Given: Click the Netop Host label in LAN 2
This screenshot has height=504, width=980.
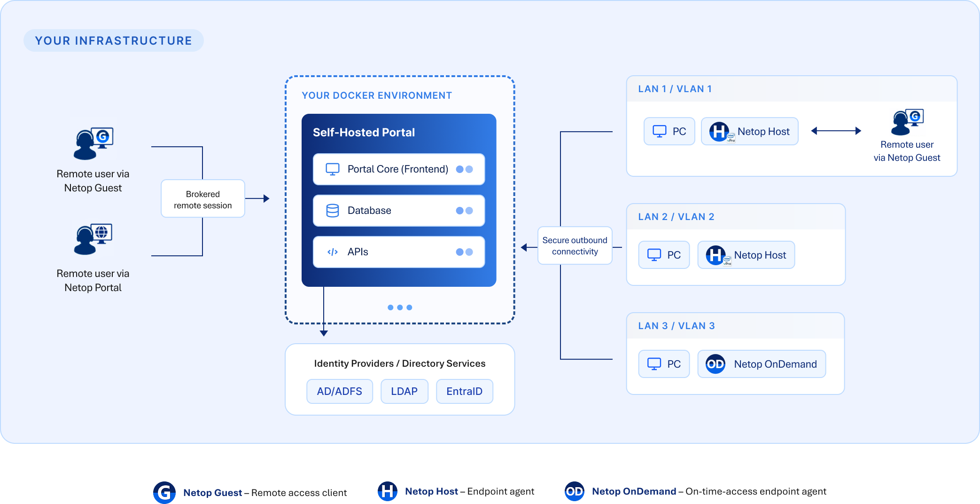Looking at the screenshot, I should coord(760,255).
